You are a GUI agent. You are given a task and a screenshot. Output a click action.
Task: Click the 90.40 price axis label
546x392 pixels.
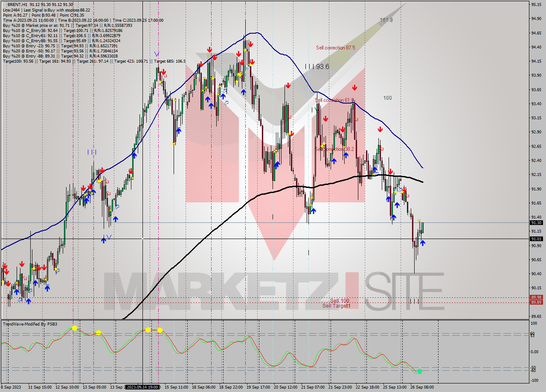[x=536, y=274]
